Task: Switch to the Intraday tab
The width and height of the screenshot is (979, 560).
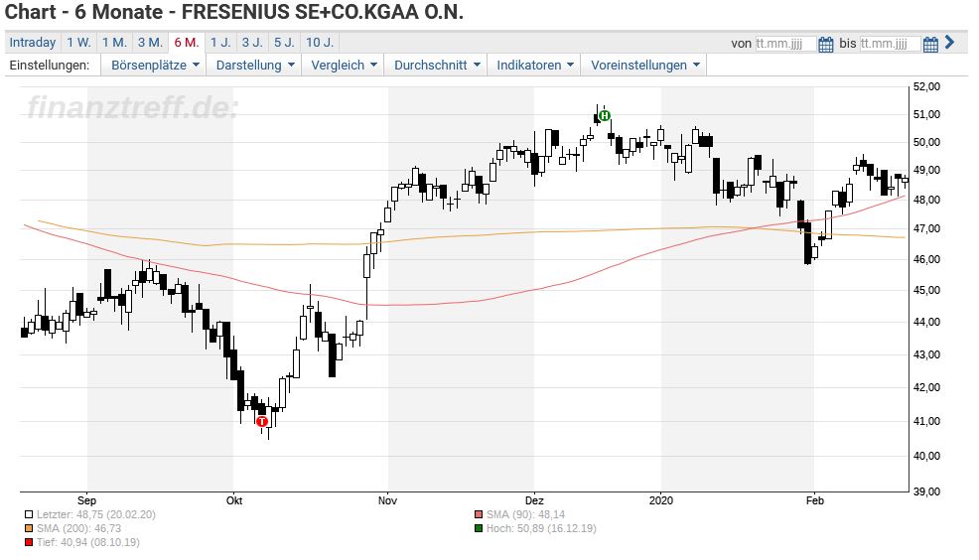Action: point(33,43)
